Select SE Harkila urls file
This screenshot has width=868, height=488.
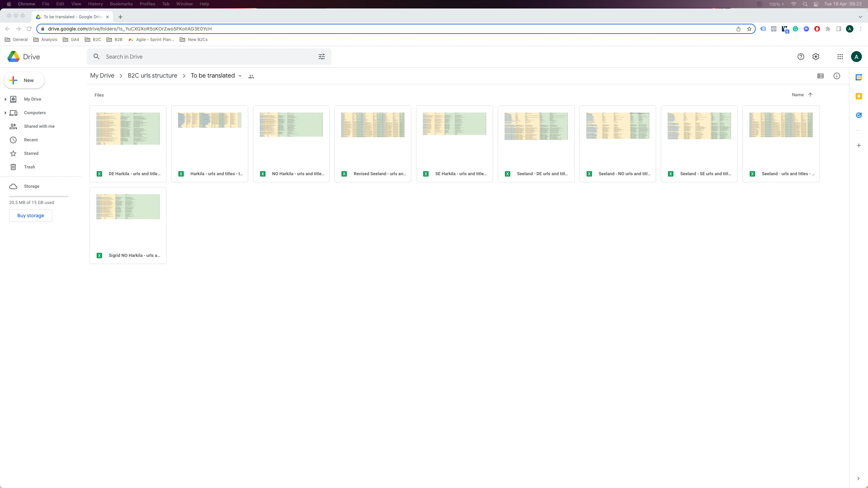pos(454,144)
